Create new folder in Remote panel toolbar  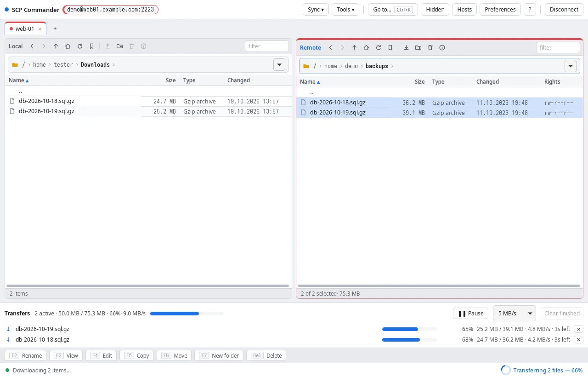click(x=418, y=47)
